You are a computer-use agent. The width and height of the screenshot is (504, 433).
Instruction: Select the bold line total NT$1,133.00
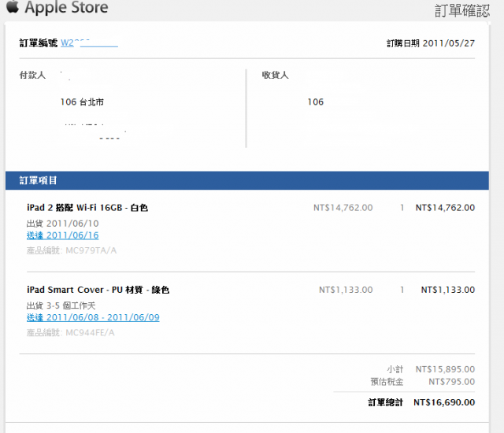[x=448, y=290]
